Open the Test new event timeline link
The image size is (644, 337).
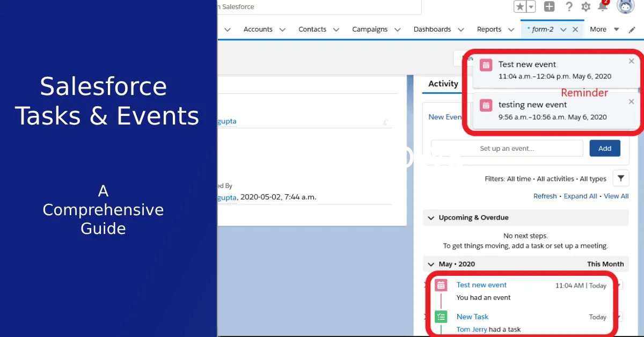coord(481,285)
